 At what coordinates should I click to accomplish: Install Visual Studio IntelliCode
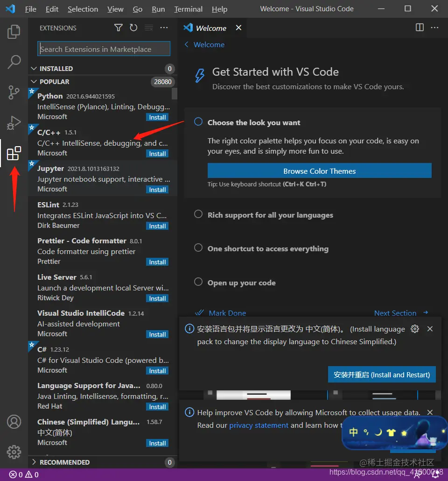[x=157, y=334]
